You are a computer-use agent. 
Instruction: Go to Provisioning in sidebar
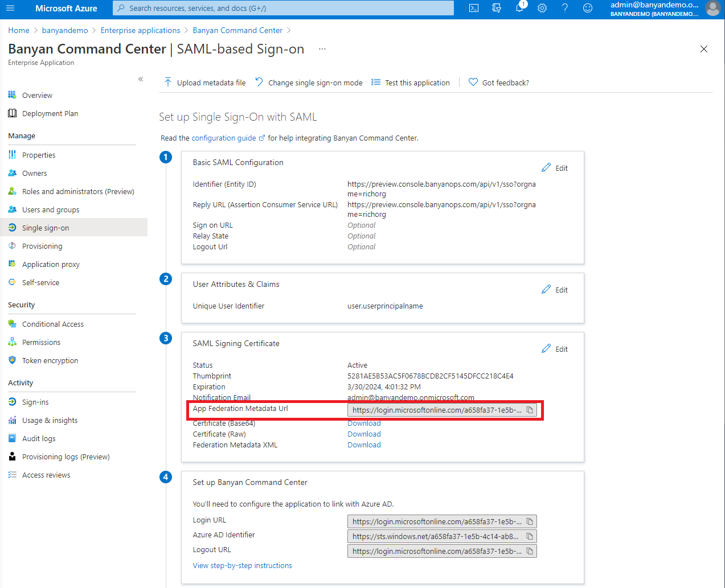[x=42, y=246]
